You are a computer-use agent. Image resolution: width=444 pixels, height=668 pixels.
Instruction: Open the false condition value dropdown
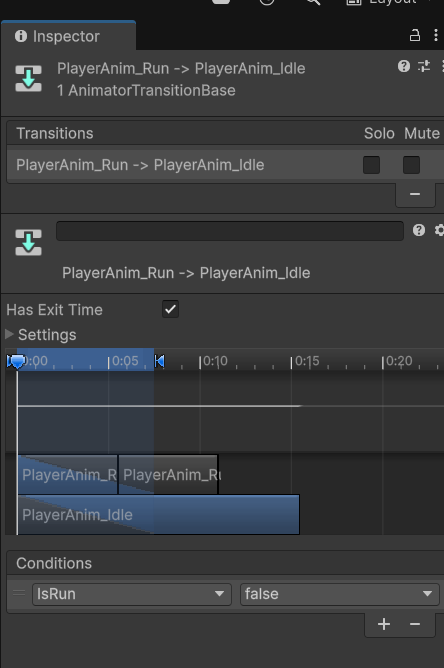[x=340, y=594]
